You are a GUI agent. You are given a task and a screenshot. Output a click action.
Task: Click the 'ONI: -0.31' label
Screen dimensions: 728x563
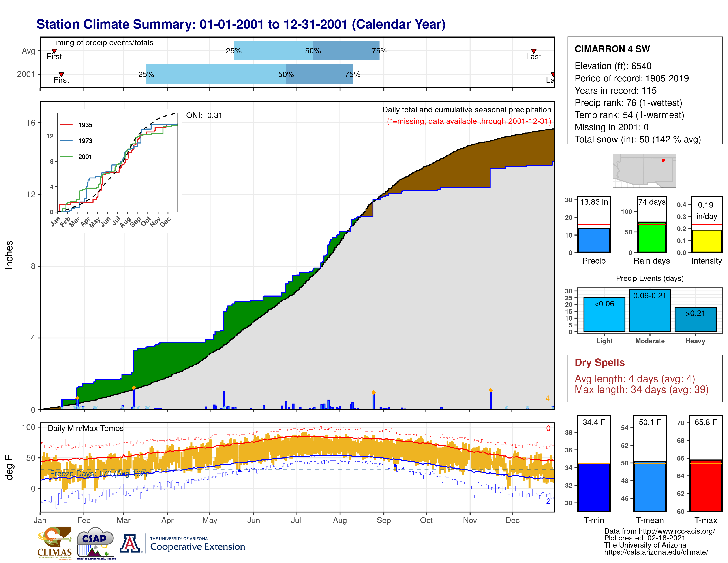[204, 115]
